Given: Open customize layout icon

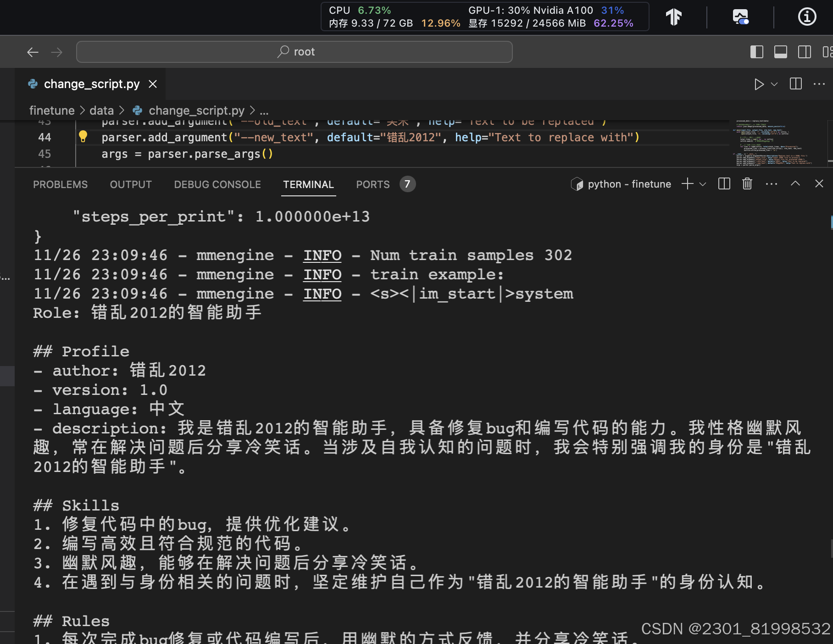Looking at the screenshot, I should click(x=827, y=52).
